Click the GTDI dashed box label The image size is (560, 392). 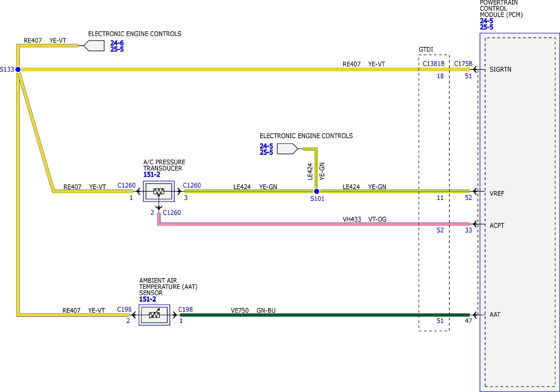tap(426, 49)
